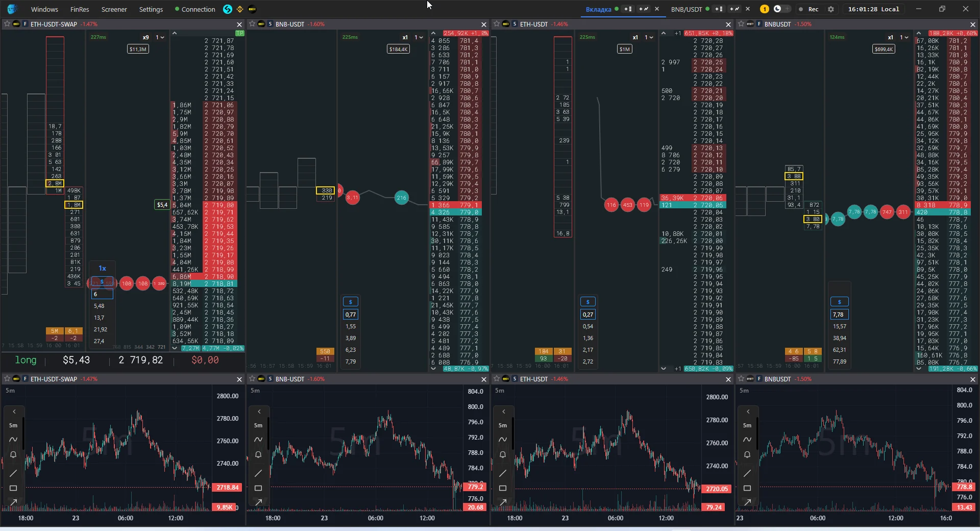Image resolution: width=980 pixels, height=531 pixels.
Task: Toggle the Rec recording button
Action: click(809, 9)
